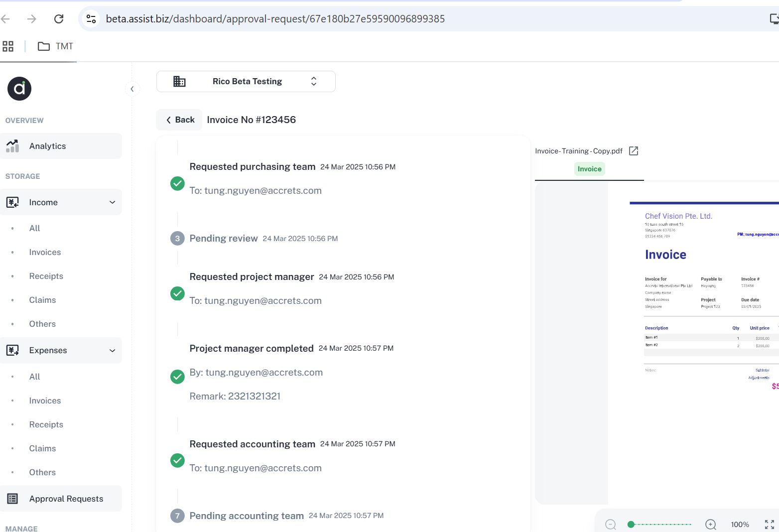
Task: Select Invoices under Income
Action: (x=45, y=252)
